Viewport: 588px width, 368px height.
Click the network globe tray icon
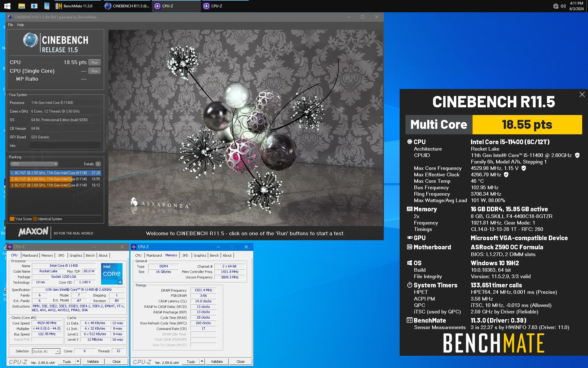pos(556,6)
